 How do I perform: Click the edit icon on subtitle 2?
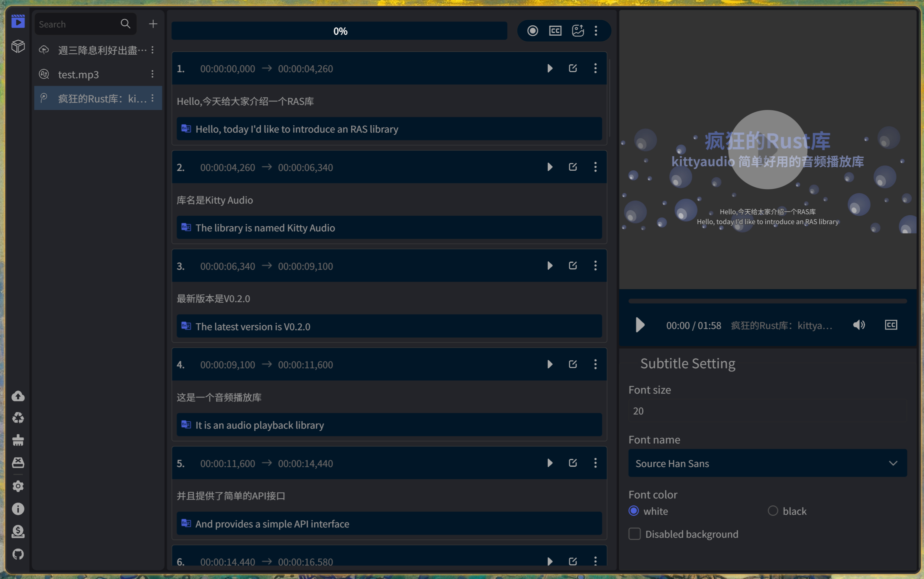[572, 167]
